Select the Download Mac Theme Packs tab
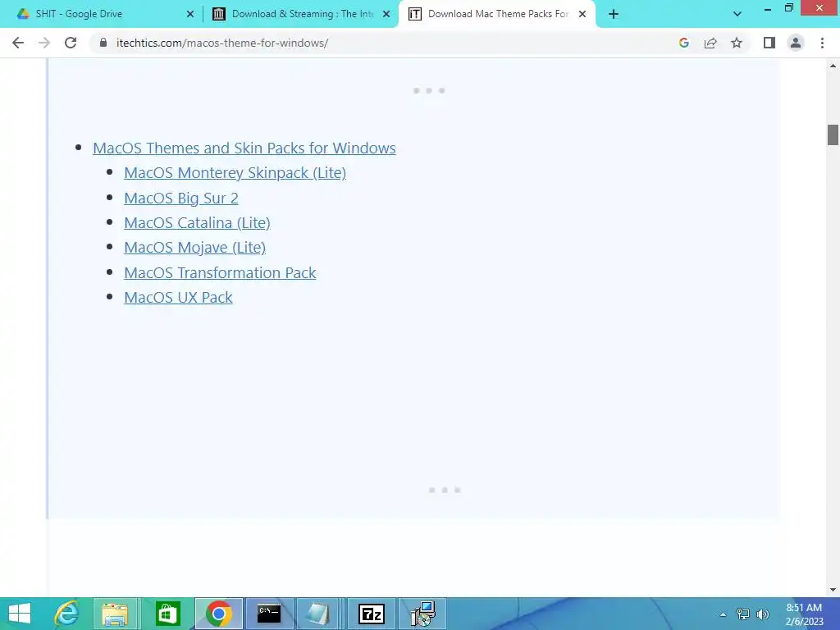Screen dimensions: 840x630 (x=496, y=14)
